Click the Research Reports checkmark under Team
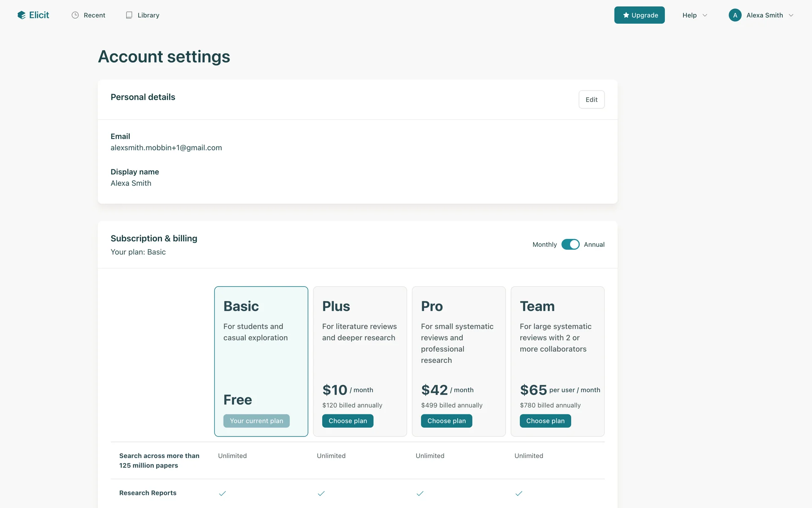Viewport: 812px width, 508px height. (x=519, y=493)
